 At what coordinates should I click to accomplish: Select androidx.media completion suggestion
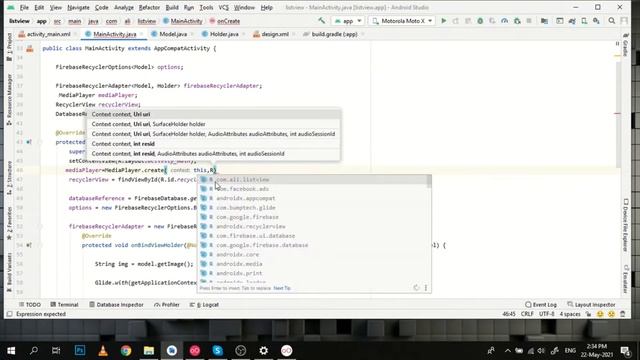313,264
